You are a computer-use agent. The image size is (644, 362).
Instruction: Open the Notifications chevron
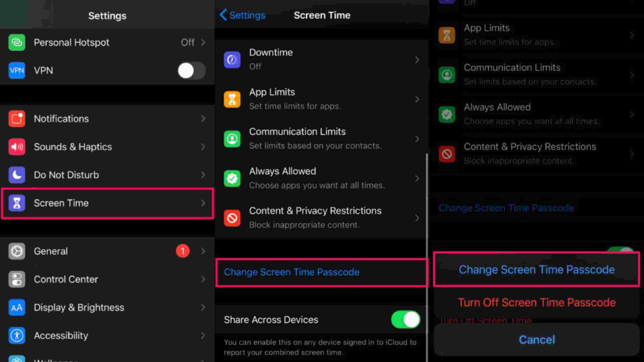click(203, 119)
